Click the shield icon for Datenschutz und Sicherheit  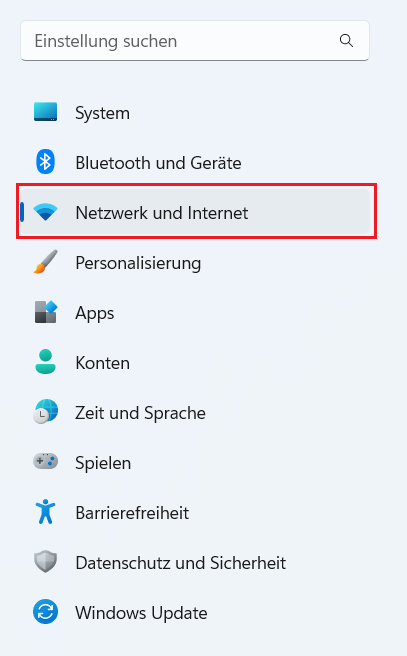[45, 562]
